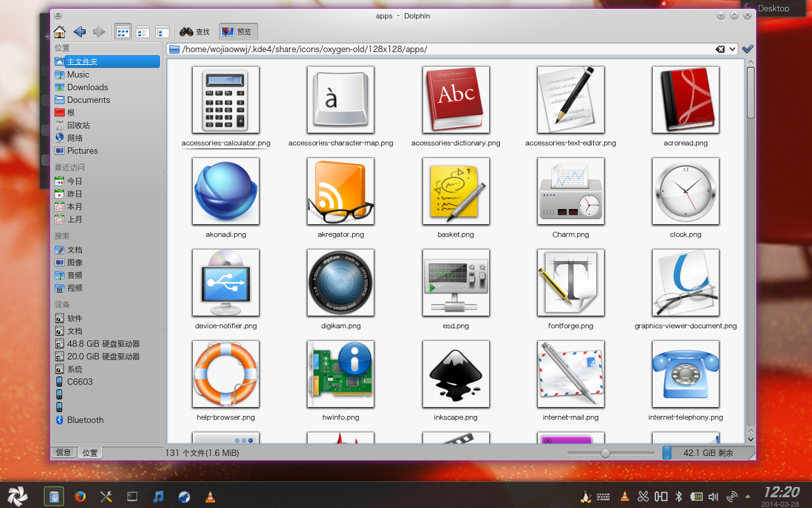Switch to the 位置 panel tab
The image size is (812, 508).
click(90, 453)
